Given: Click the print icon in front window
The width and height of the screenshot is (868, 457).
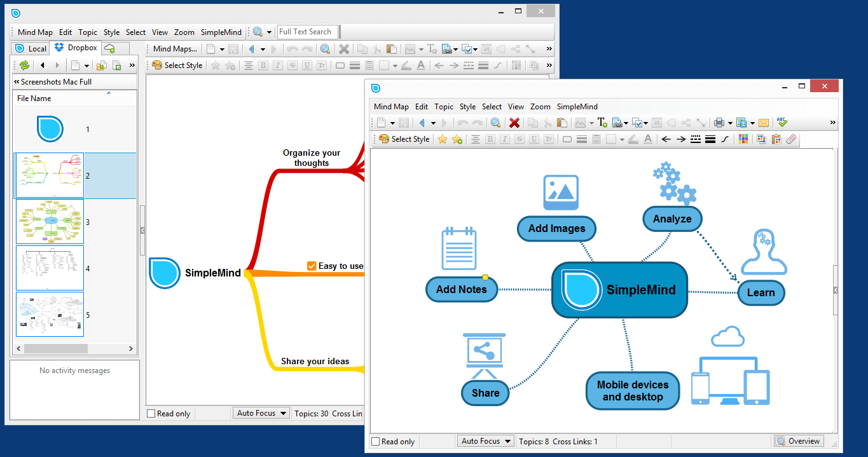Looking at the screenshot, I should (x=719, y=123).
